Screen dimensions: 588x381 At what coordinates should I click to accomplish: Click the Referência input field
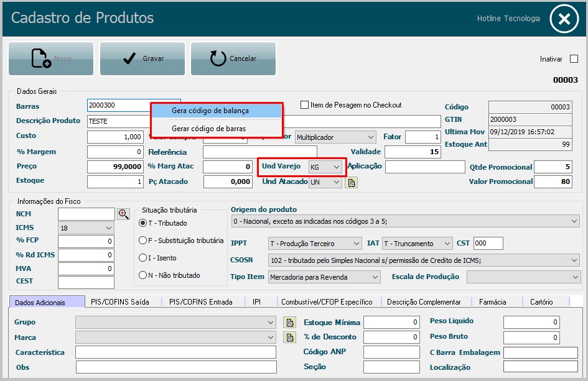260,152
